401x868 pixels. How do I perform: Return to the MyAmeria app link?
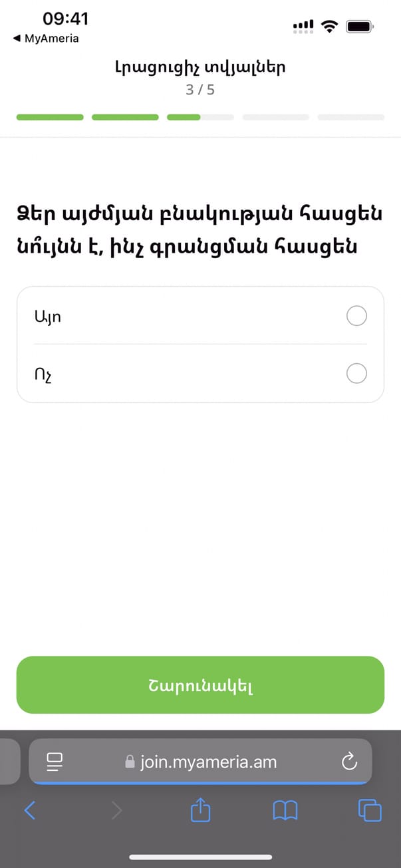pos(46,39)
